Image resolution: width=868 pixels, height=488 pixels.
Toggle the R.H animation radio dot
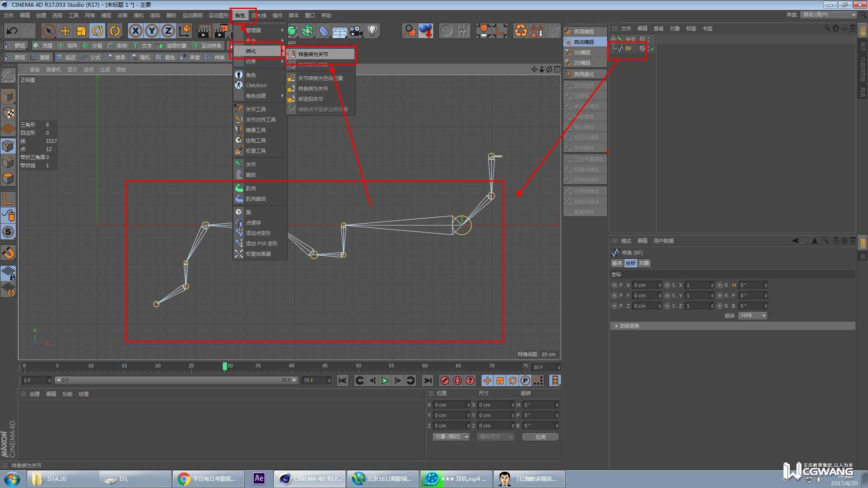(719, 285)
